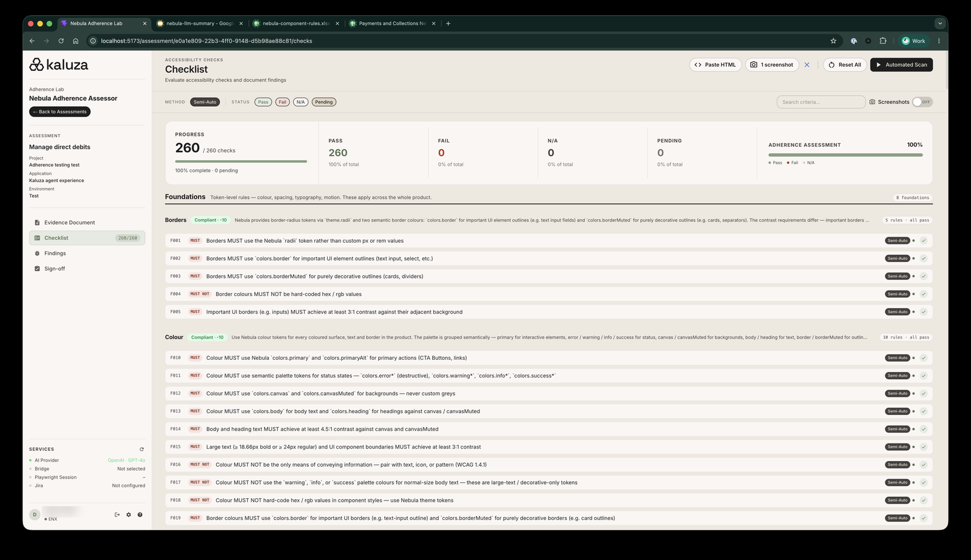The image size is (971, 560).
Task: Open settings via the gear icon
Action: tap(129, 514)
